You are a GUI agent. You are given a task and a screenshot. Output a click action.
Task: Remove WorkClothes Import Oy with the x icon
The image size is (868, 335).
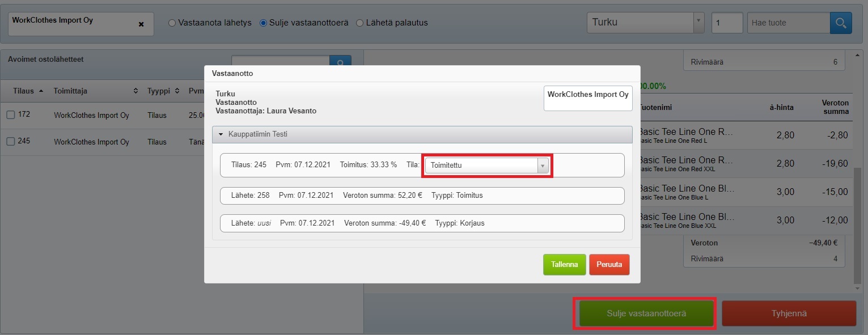141,24
